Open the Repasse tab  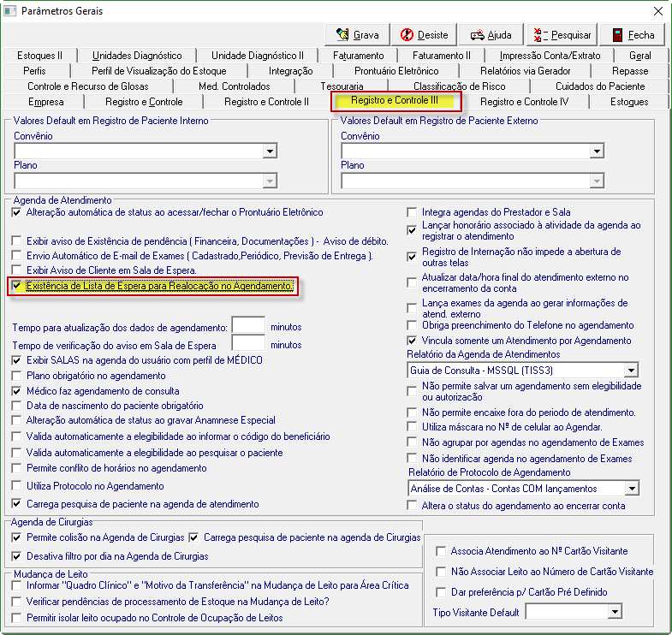pyautogui.click(x=629, y=71)
